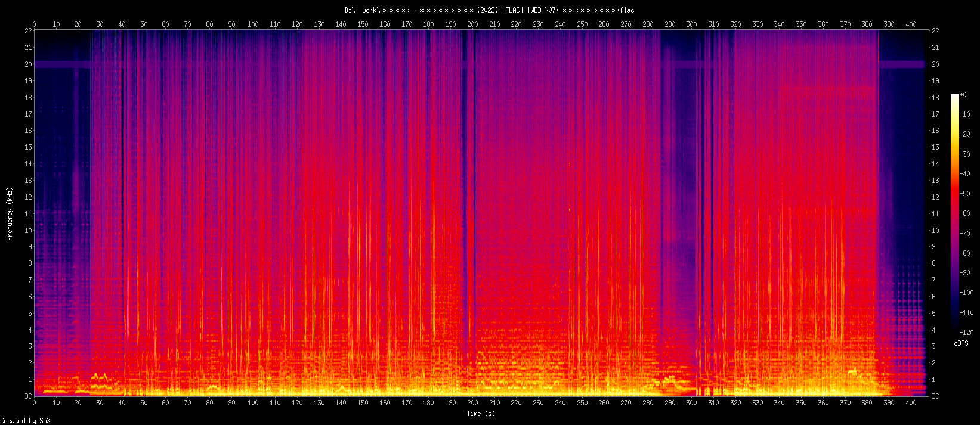
Task: Click the 'Created by SoX' caption
Action: pos(25,421)
